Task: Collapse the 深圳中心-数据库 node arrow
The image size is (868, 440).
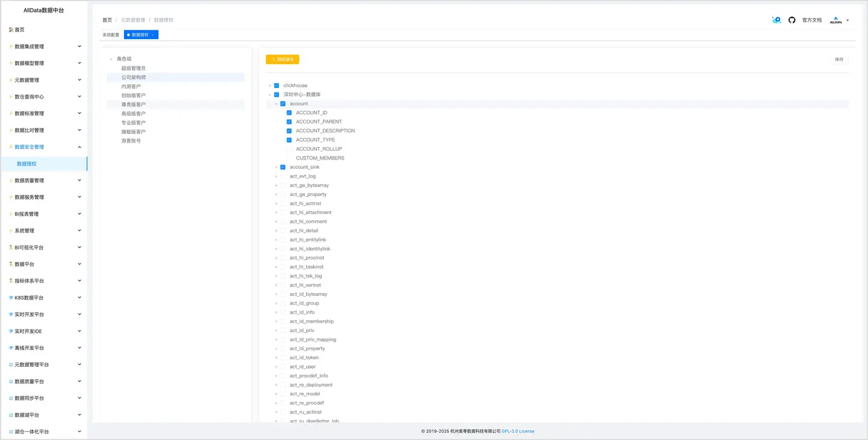Action: 270,94
